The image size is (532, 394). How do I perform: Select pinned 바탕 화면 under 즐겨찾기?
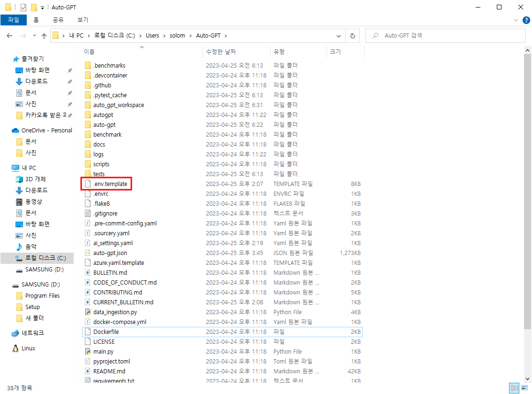38,70
